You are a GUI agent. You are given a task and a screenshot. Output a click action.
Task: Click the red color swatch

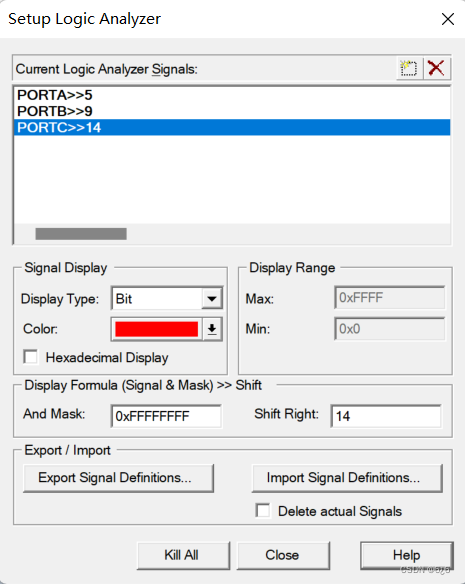tap(156, 329)
